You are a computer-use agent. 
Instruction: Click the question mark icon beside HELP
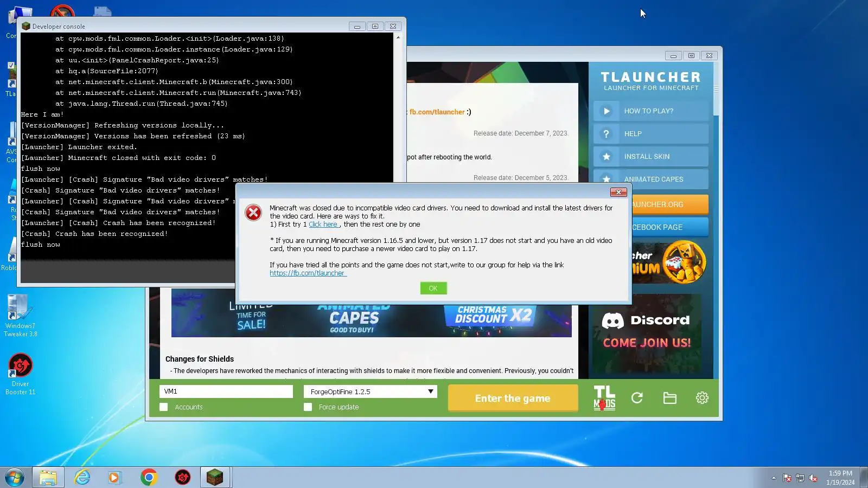[607, 134]
